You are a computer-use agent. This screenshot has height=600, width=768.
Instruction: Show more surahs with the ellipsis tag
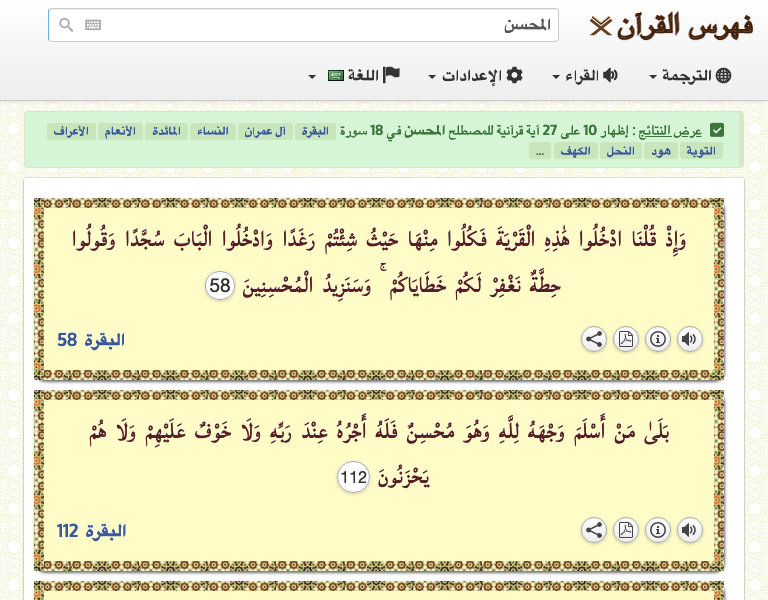(x=540, y=151)
